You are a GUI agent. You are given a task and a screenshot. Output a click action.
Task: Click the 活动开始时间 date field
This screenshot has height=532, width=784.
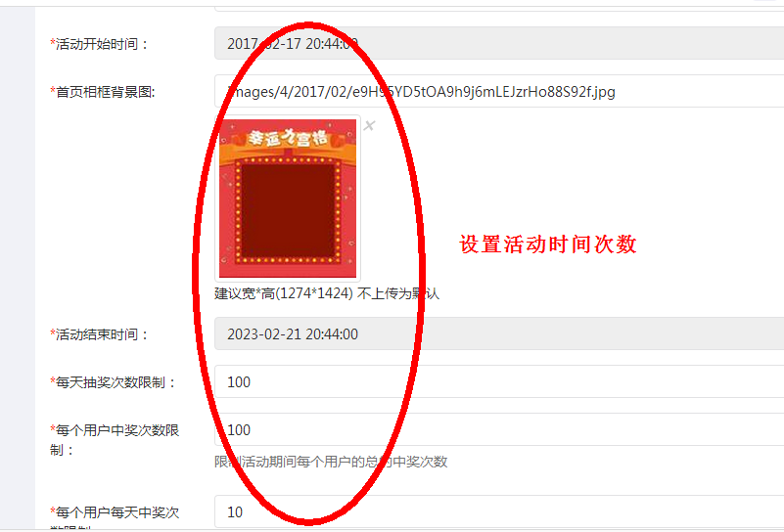pyautogui.click(x=499, y=43)
